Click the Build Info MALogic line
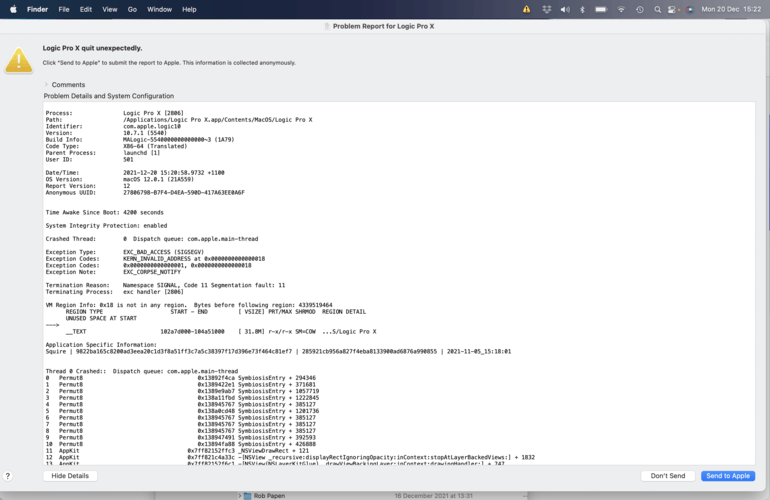Screen dimensions: 770x500 [140, 139]
